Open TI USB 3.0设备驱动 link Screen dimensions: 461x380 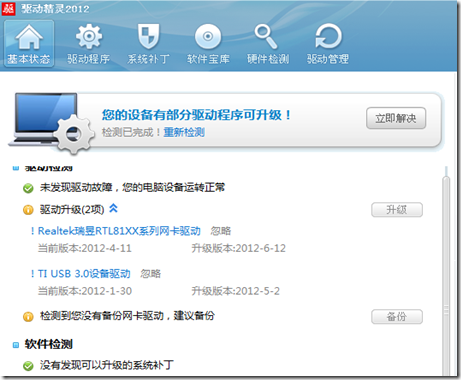(84, 274)
